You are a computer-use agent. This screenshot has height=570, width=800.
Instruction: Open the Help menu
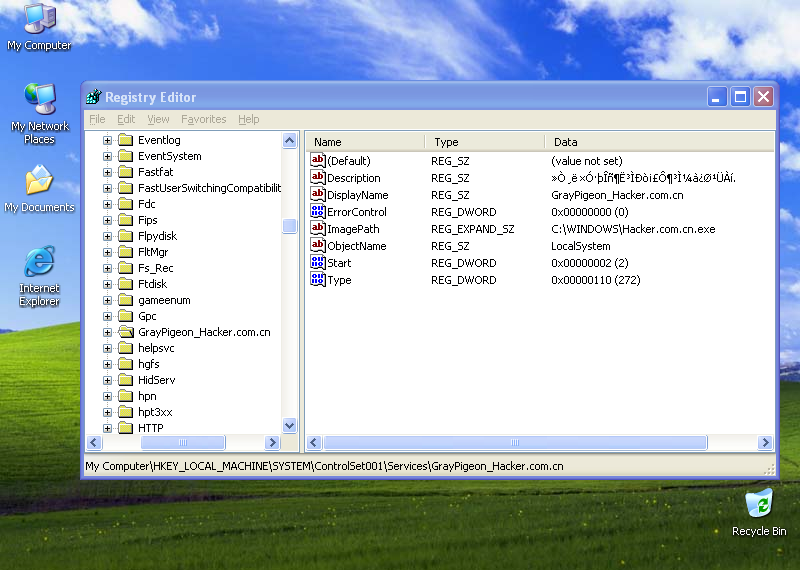248,119
